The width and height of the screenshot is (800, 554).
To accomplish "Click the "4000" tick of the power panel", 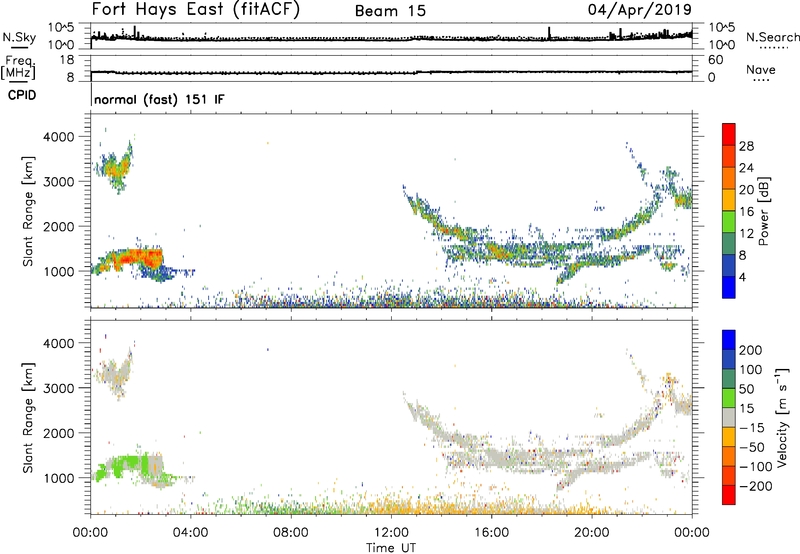I will tap(59, 137).
